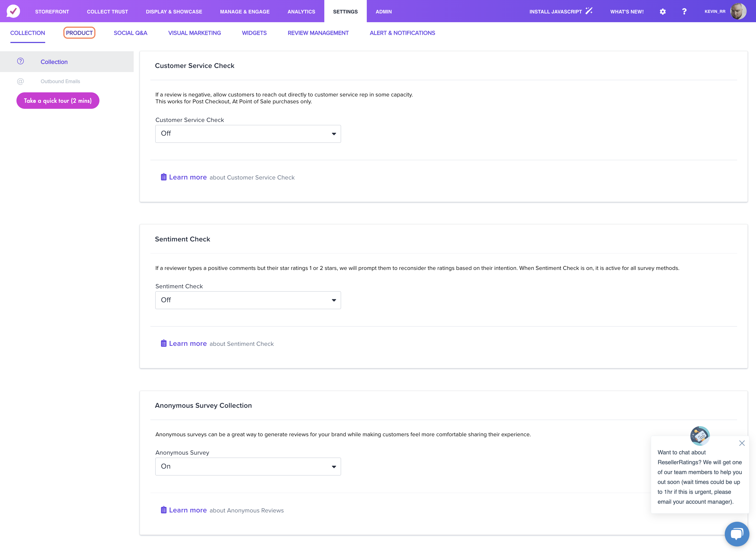756x553 pixels.
Task: Open the Collect Trust menu
Action: point(107,12)
